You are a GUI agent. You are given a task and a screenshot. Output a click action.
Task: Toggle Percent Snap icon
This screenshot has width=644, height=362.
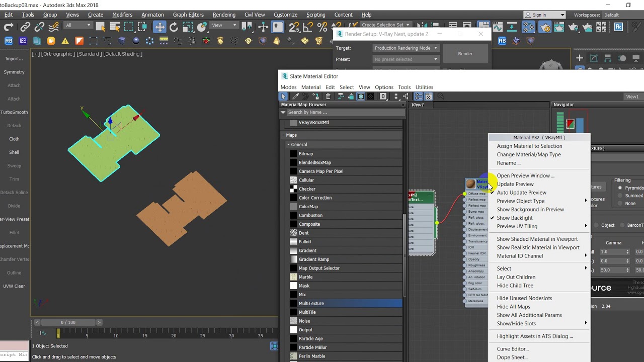pos(323,27)
